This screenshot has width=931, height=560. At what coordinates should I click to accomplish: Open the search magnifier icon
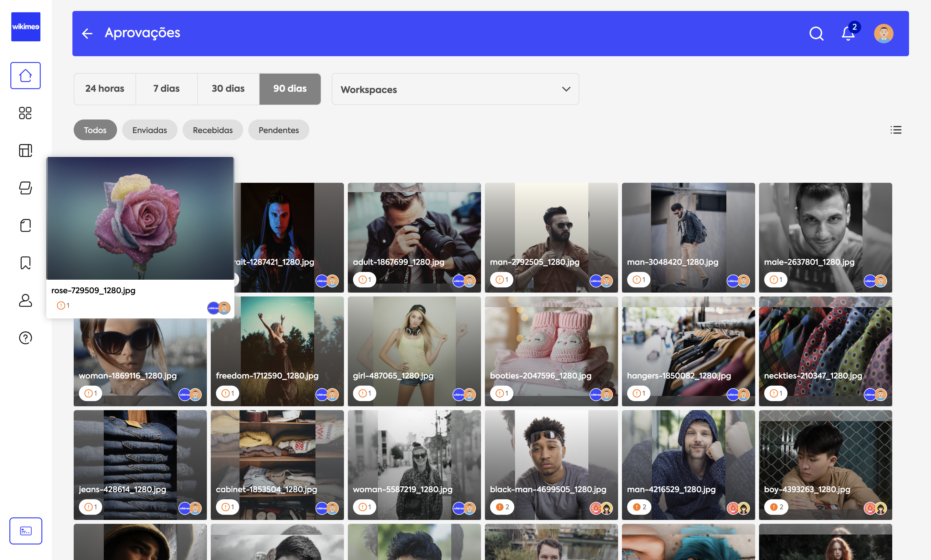pos(816,34)
